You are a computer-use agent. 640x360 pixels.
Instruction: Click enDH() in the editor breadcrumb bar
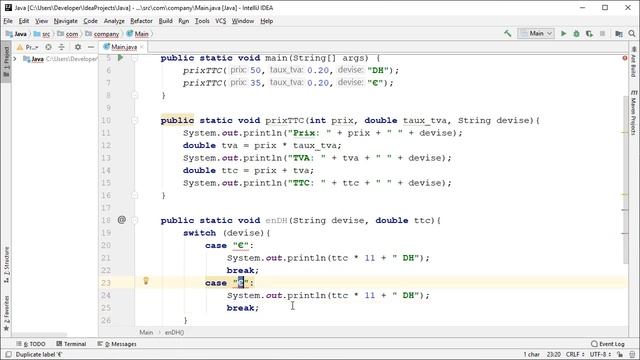click(174, 332)
